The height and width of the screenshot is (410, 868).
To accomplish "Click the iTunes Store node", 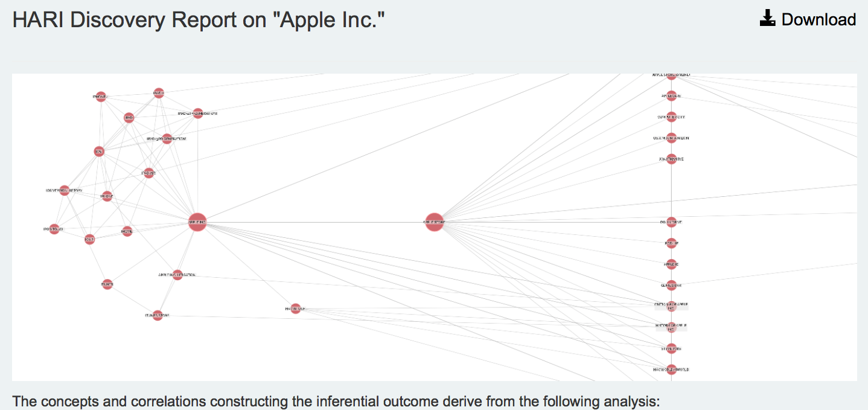I will point(158,315).
